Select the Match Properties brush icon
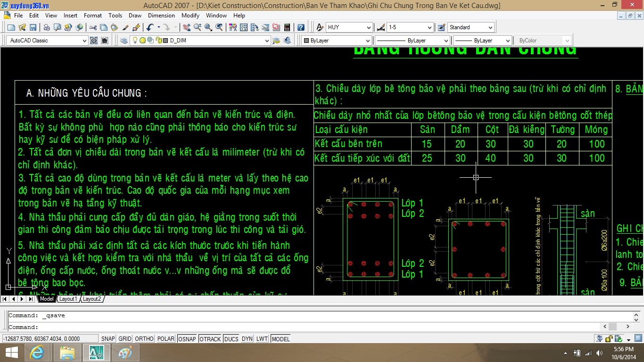 [x=125, y=27]
